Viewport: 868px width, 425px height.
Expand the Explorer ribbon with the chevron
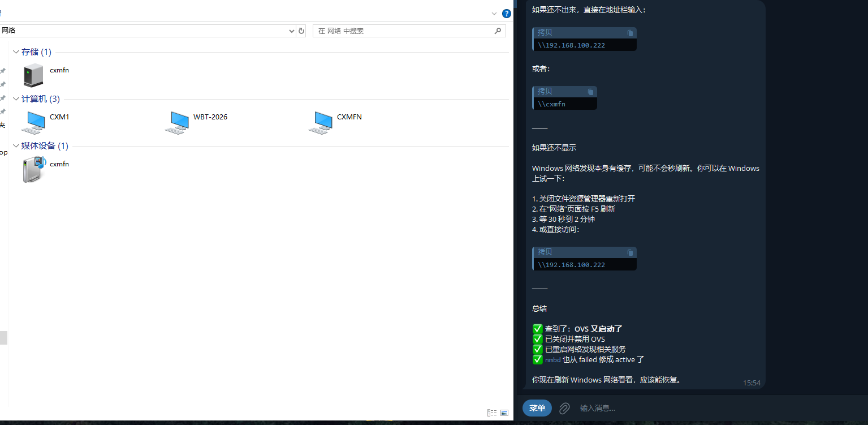[x=494, y=14]
